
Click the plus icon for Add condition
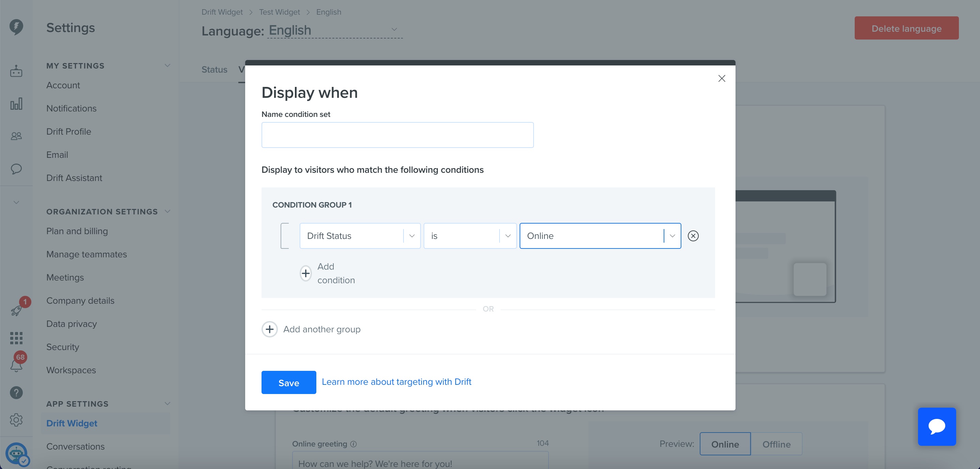pos(305,273)
